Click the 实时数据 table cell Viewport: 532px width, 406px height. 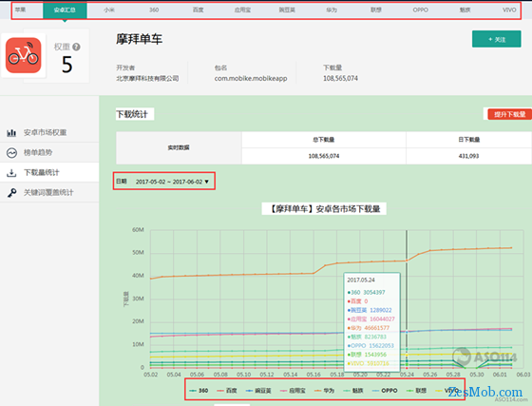179,147
